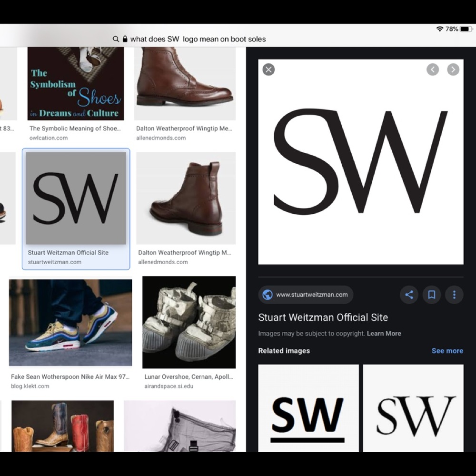The width and height of the screenshot is (476, 476).
Task: Open selected gray SW logo thumbnail
Action: 76,198
